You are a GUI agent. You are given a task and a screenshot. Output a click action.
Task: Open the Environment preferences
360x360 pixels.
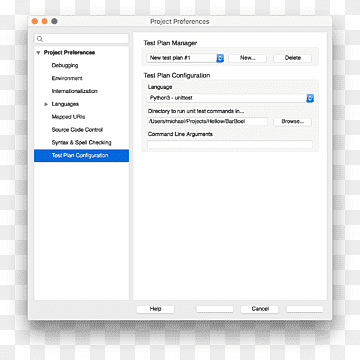coord(67,78)
